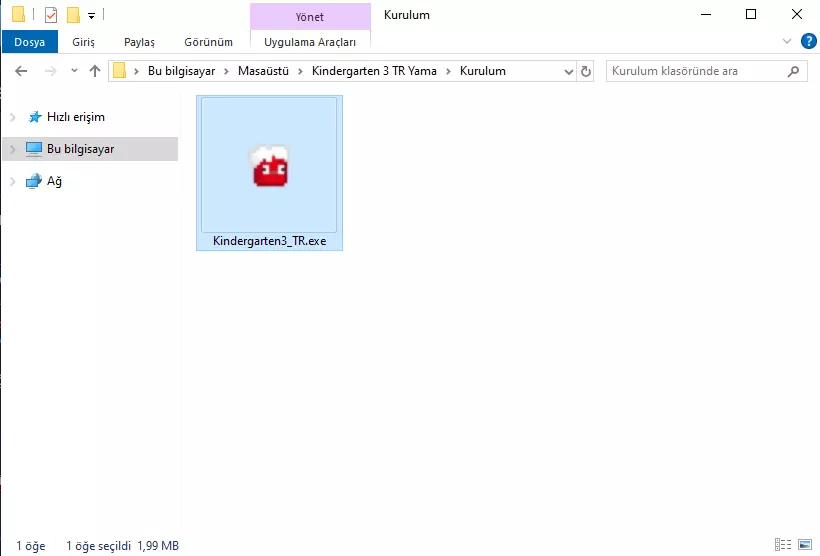The width and height of the screenshot is (820, 556).
Task: Open the recent locations dropdown
Action: 74,71
